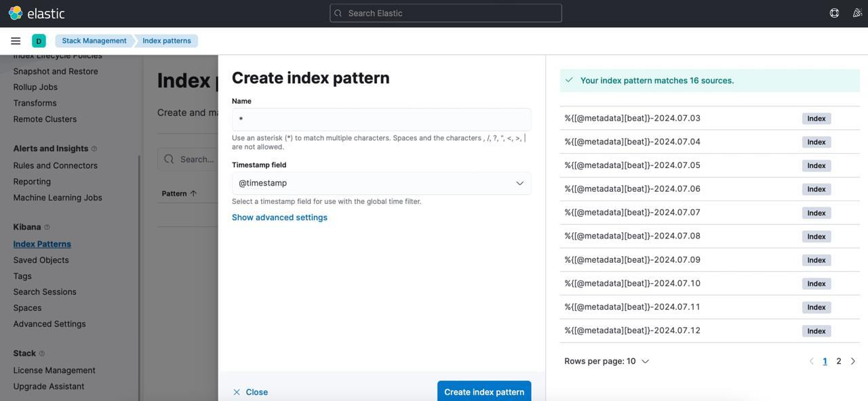Click the index 2024.07.11 row
This screenshot has width=868, height=401.
pos(710,308)
